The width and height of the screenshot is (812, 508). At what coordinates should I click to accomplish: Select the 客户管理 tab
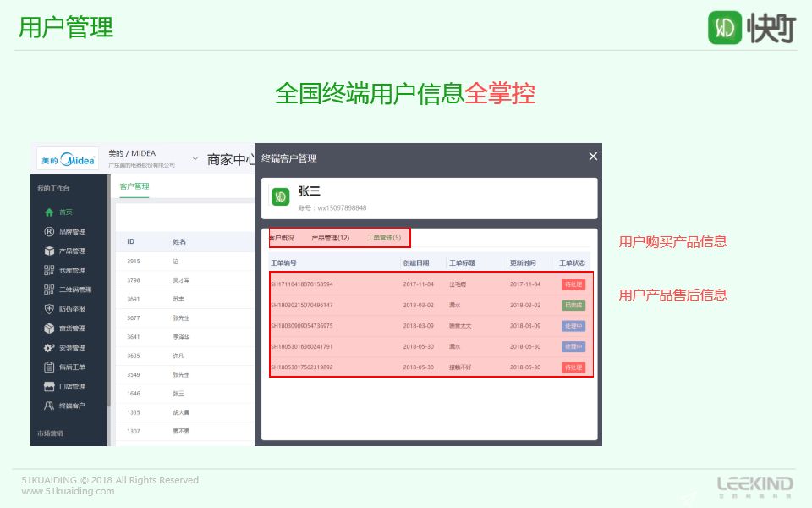coord(134,186)
